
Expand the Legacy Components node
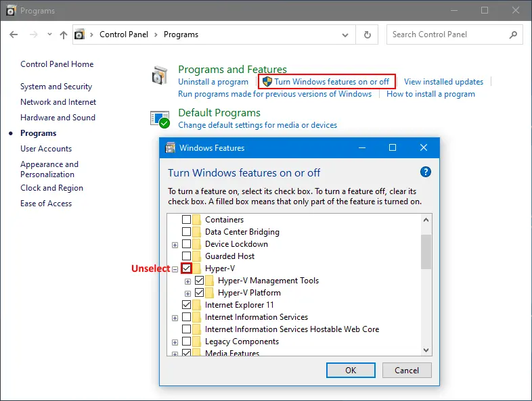tap(175, 342)
